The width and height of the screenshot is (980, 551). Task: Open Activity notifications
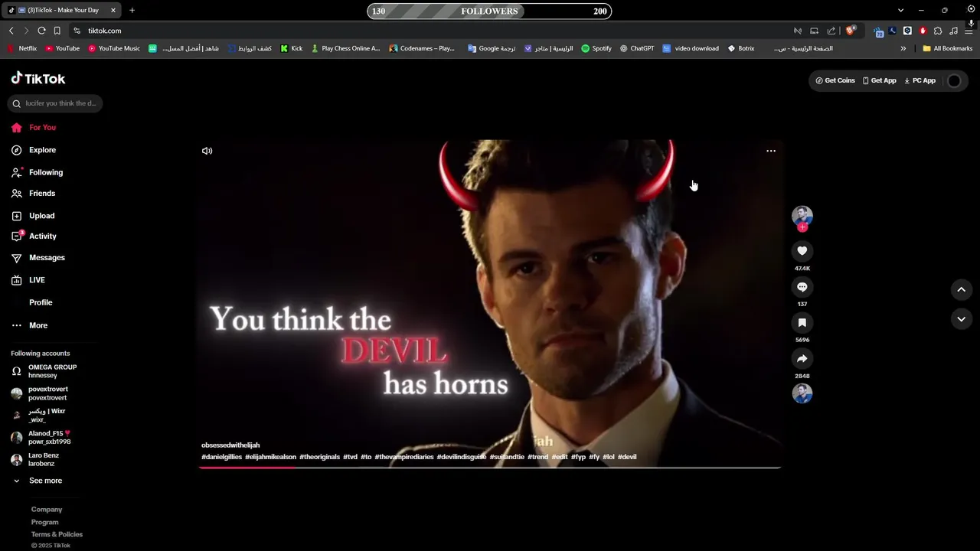(x=34, y=236)
